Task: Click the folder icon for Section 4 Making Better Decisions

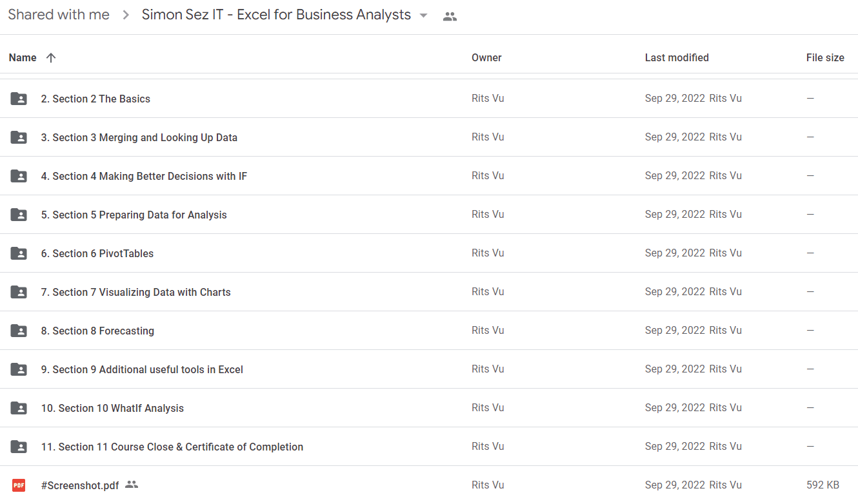Action: [19, 176]
